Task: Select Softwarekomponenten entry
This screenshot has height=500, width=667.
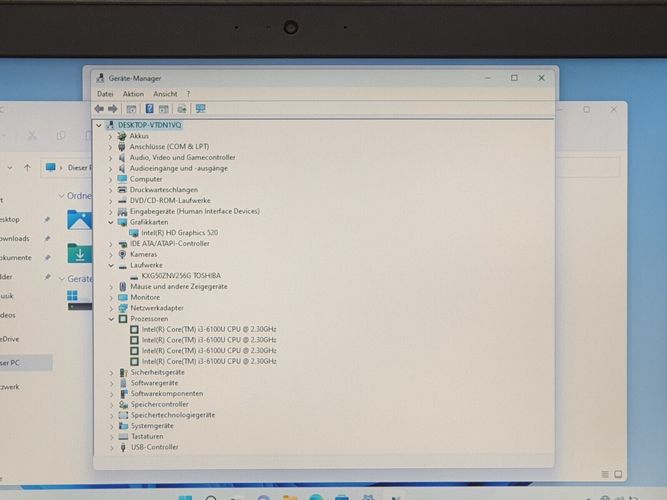Action: pyautogui.click(x=167, y=393)
